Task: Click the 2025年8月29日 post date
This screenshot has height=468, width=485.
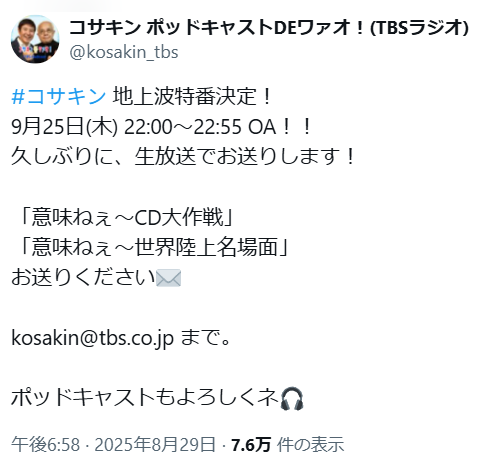Action: [x=155, y=444]
